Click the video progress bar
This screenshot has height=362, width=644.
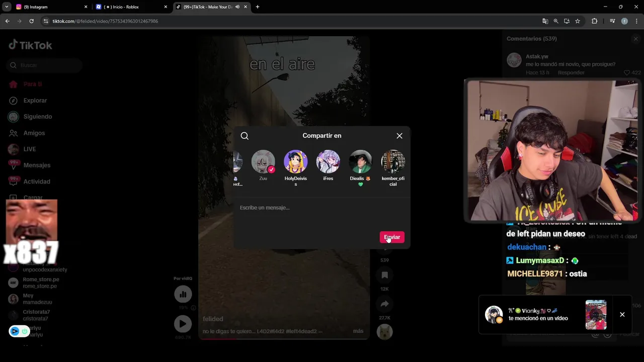[x=284, y=338]
